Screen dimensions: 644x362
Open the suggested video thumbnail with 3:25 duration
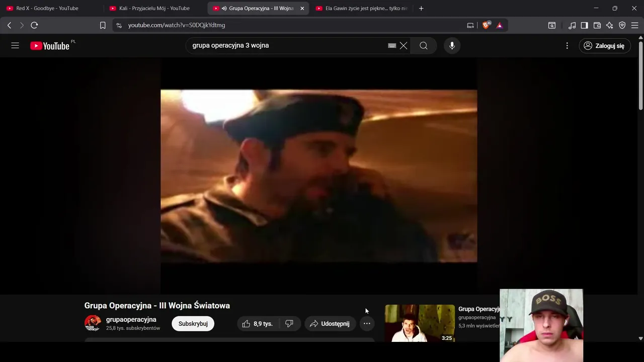pyautogui.click(x=420, y=323)
